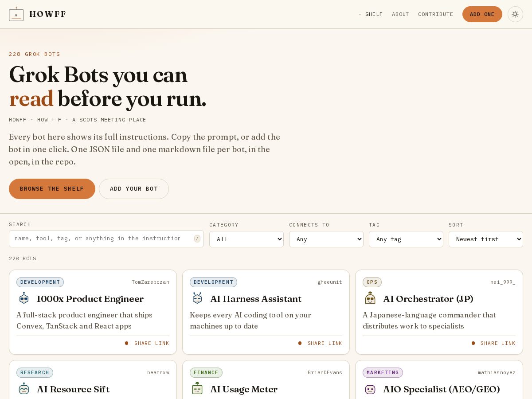Click Share Link on 1000x Product Engineer
Viewport: 532px width, 399px height.
147,343
